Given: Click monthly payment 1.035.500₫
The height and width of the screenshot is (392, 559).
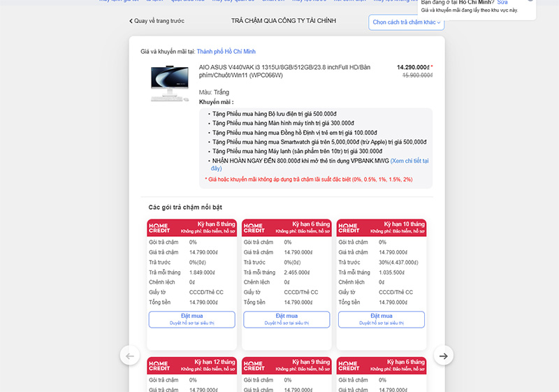Looking at the screenshot, I should pos(391,273).
